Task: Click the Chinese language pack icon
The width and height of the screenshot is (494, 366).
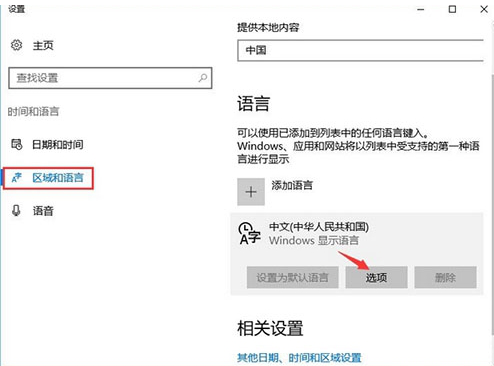Action: point(249,233)
